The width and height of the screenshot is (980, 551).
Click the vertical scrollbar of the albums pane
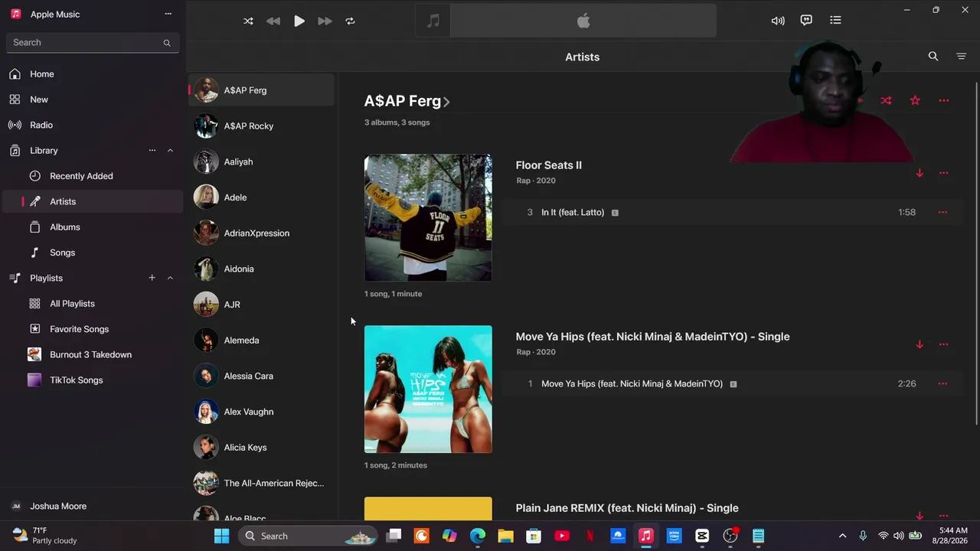pos(976,253)
